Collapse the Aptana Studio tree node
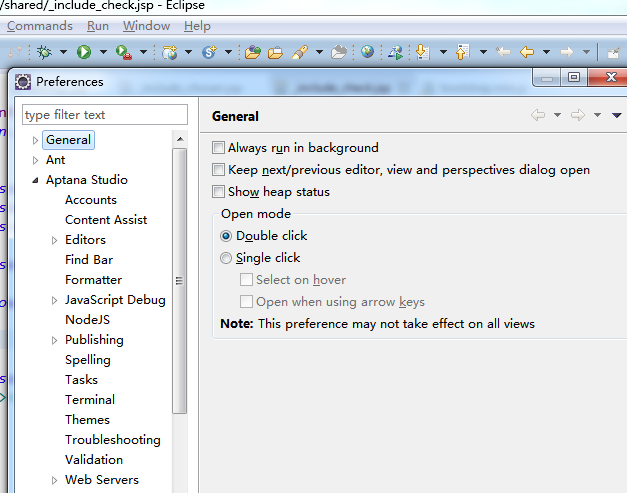 tap(35, 180)
